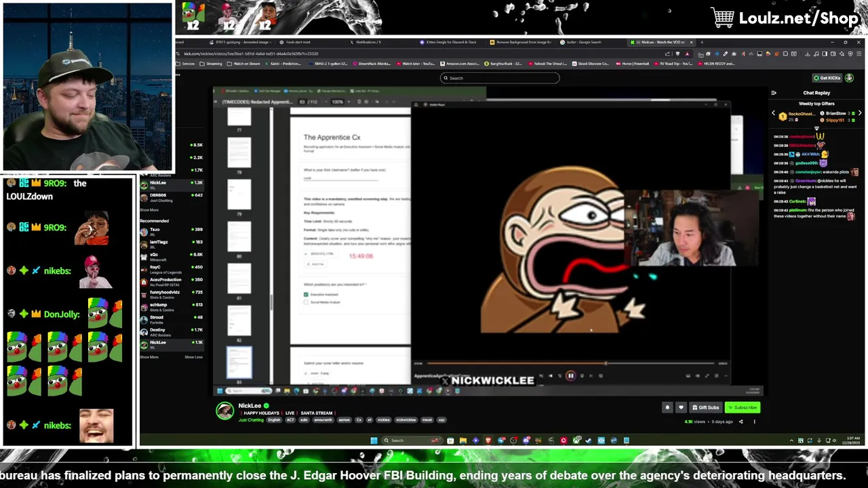Show next weekly top gifters
Image resolution: width=868 pixels, height=488 pixels.
coord(860,113)
